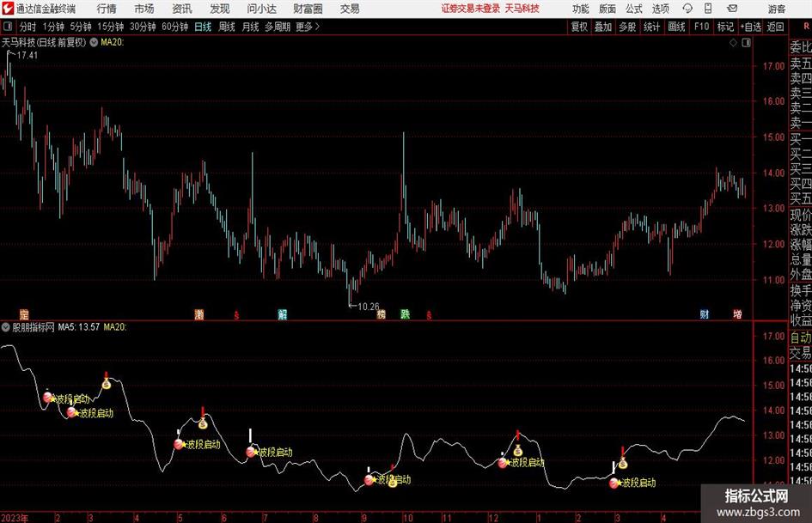Open the 市场 menu
The image size is (812, 523).
(144, 9)
